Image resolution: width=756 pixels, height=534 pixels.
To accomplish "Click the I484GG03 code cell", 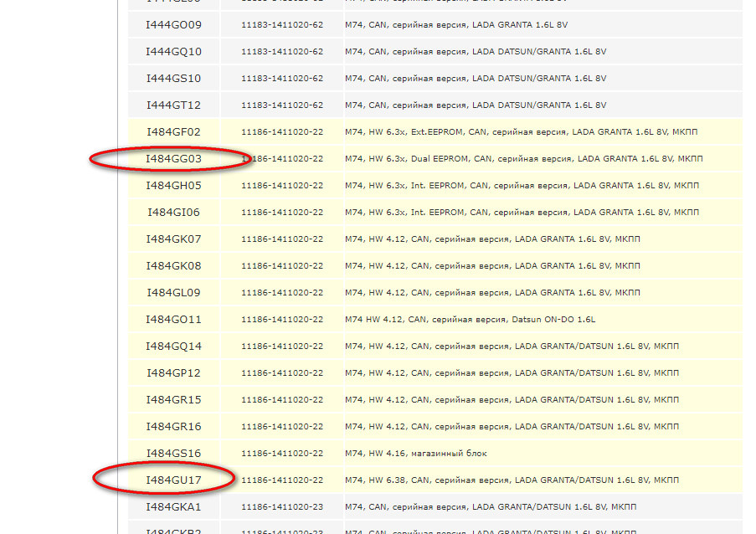I will [x=173, y=158].
